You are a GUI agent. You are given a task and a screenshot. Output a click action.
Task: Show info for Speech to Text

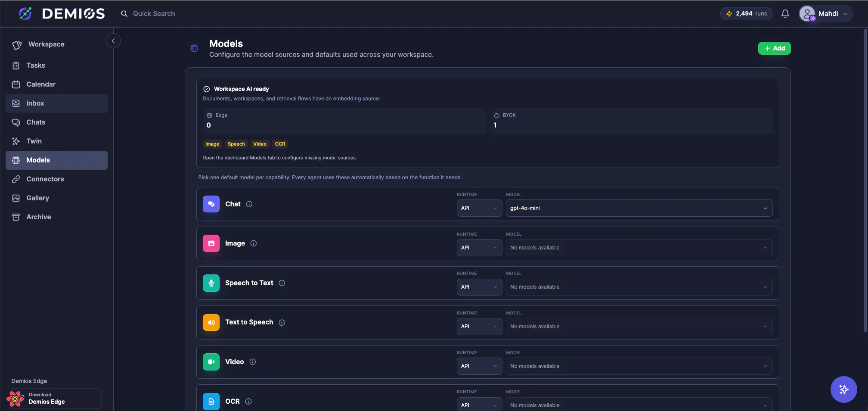282,283
